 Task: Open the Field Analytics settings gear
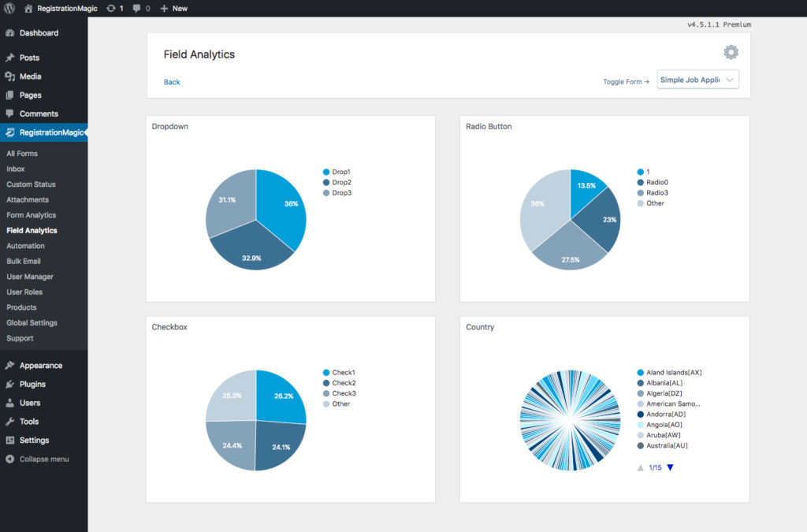pos(731,53)
